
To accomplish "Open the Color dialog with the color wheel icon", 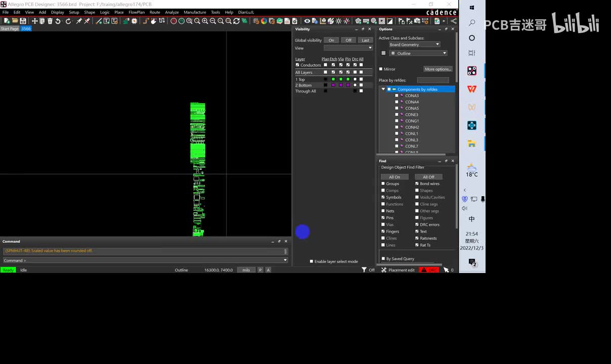I will tap(264, 21).
